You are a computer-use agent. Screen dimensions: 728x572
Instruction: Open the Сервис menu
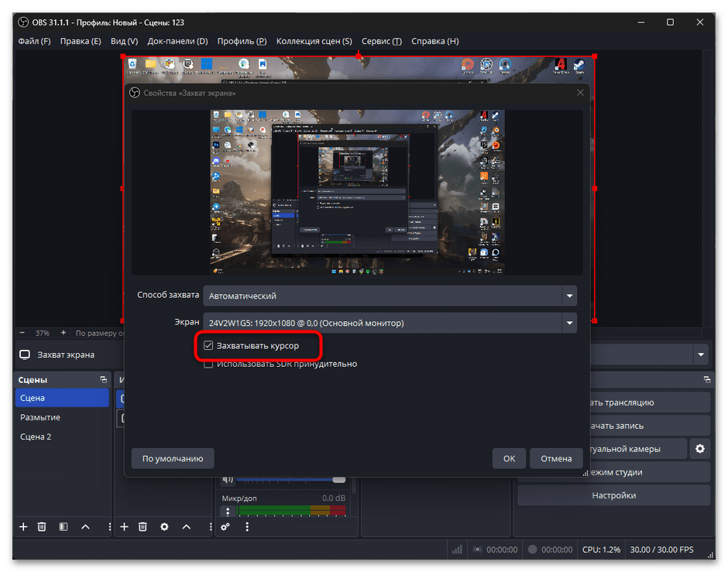point(382,41)
